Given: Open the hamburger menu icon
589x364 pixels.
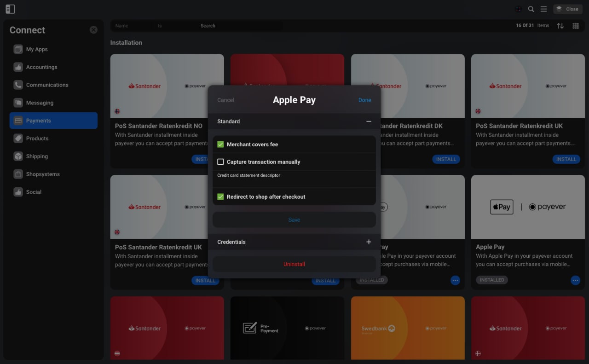Looking at the screenshot, I should pos(543,9).
